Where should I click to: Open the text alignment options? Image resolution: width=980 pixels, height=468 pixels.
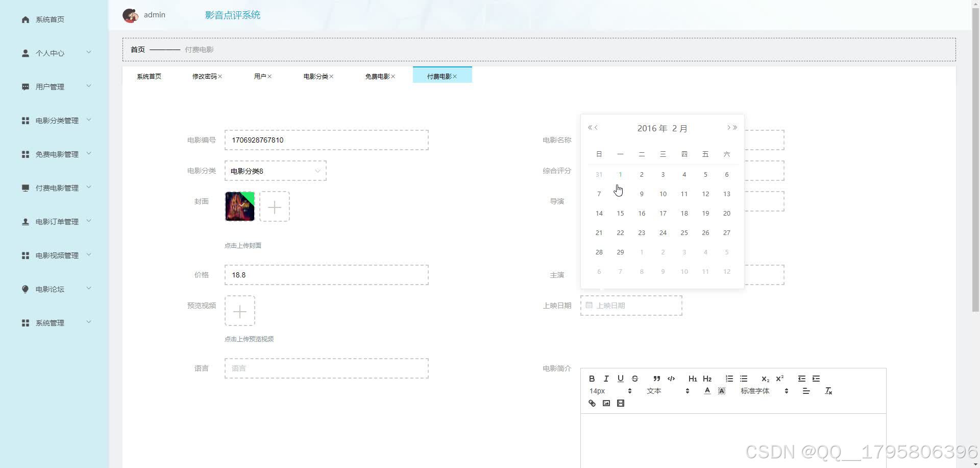click(x=806, y=391)
